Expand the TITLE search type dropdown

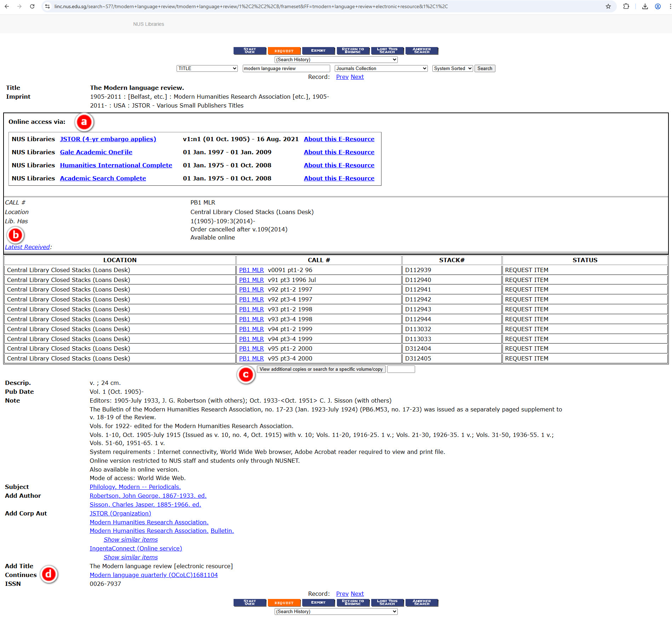(x=207, y=69)
